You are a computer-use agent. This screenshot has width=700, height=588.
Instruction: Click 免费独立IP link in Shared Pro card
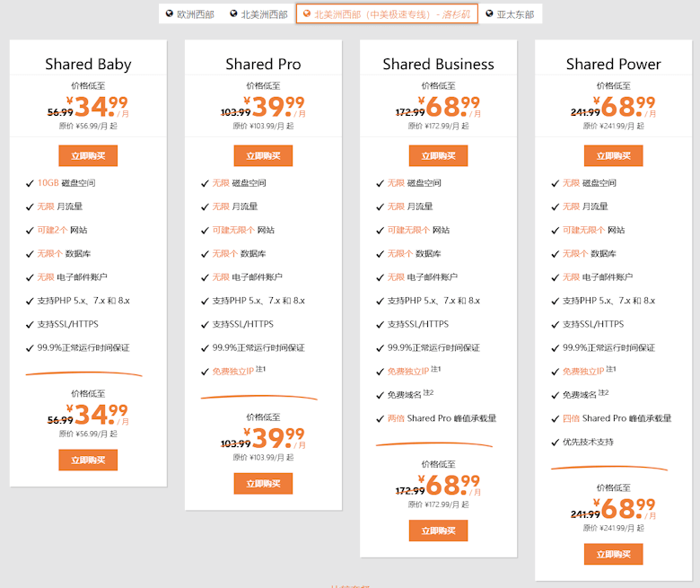click(x=233, y=371)
